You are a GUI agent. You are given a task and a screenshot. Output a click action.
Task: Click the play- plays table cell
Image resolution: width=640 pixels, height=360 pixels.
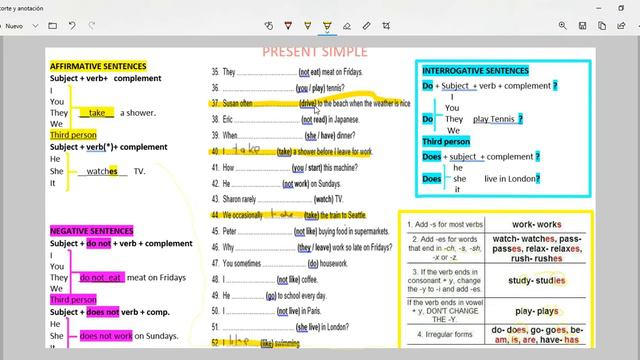tap(537, 311)
